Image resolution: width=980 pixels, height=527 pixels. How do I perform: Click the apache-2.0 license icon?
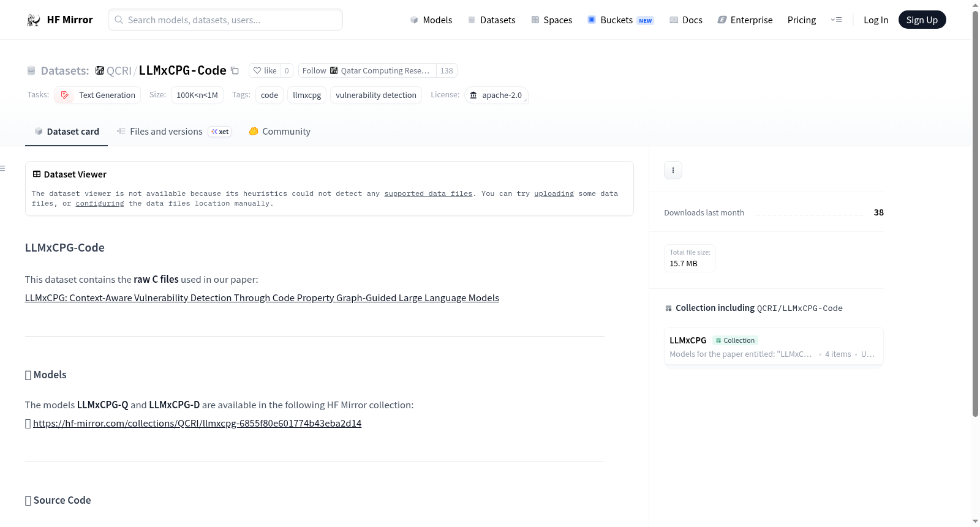(473, 95)
